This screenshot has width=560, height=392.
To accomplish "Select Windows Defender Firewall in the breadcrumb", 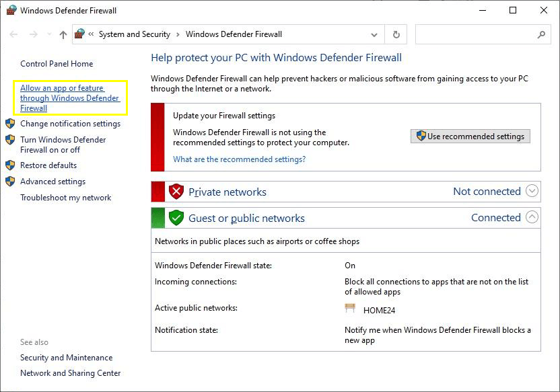I will coord(234,34).
